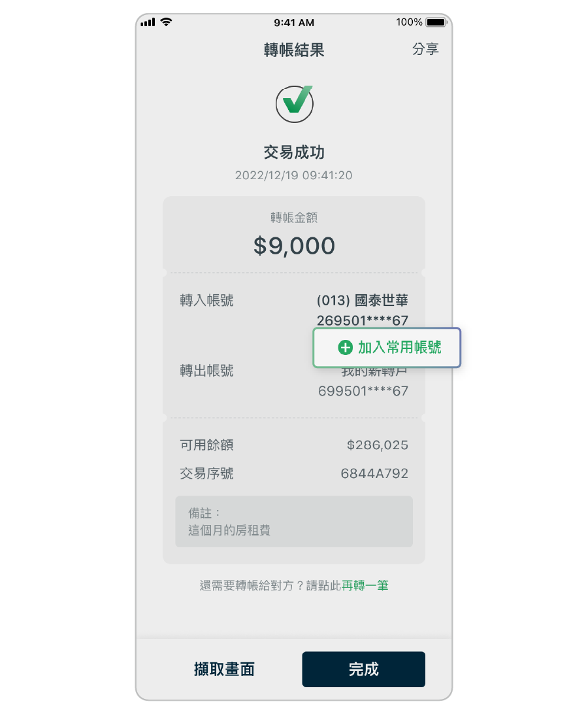Tap the incoming account number 269501****67
Viewport: 588px width, 714px height.
tap(362, 320)
